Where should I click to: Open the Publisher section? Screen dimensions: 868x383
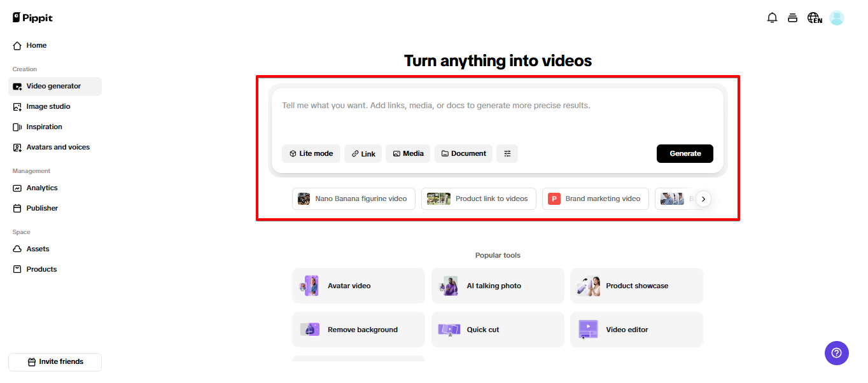[x=41, y=208]
